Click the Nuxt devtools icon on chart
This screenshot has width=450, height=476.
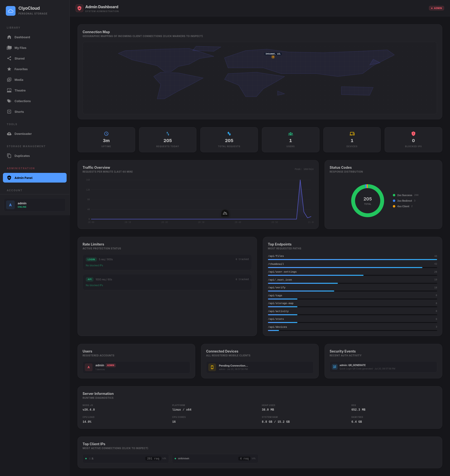[x=225, y=213]
